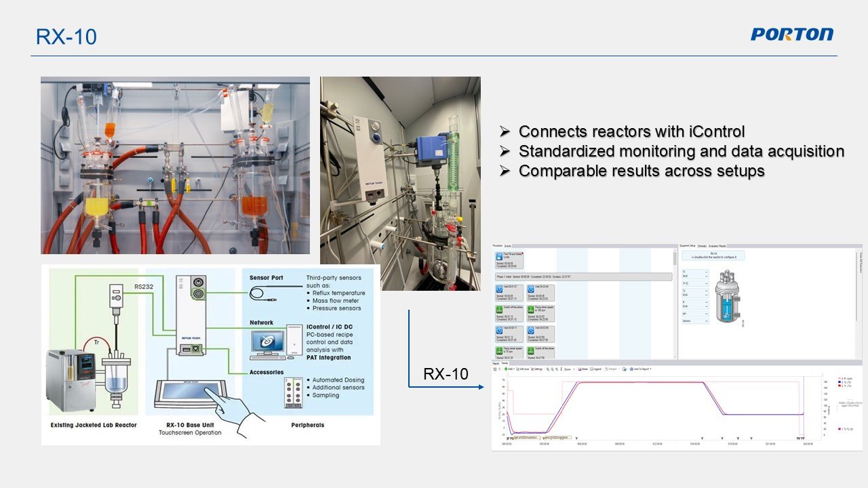Switch to the Evaluation Results tab

pos(717,245)
